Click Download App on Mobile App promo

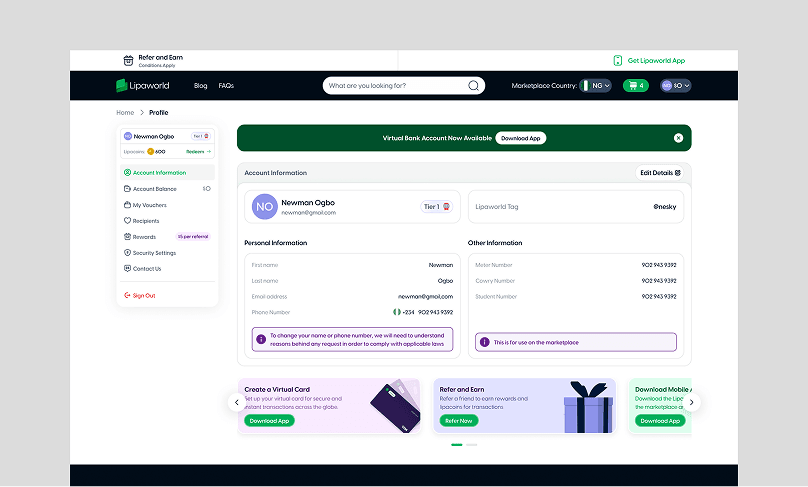660,421
